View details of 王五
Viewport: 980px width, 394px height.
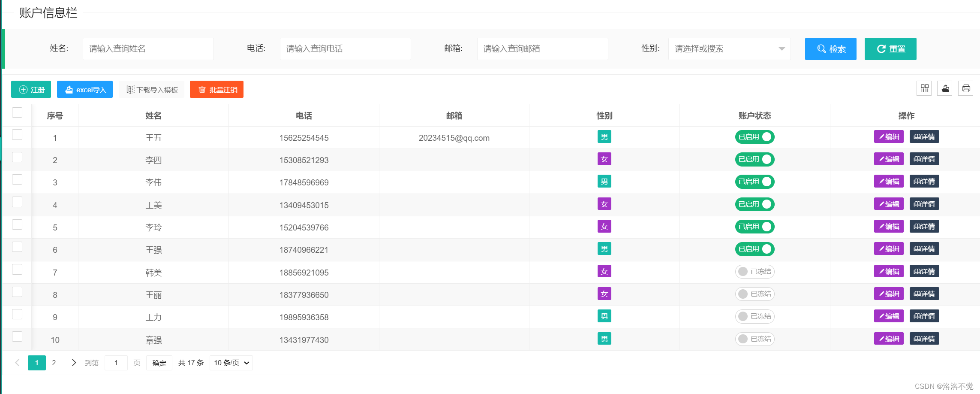(924, 137)
